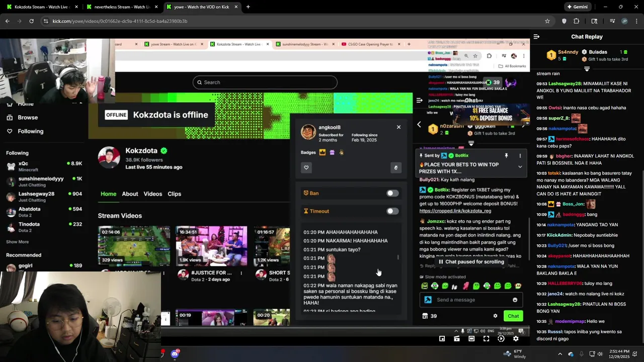Click the heart icon in angkoolB user card
The image size is (644, 362).
point(306,167)
